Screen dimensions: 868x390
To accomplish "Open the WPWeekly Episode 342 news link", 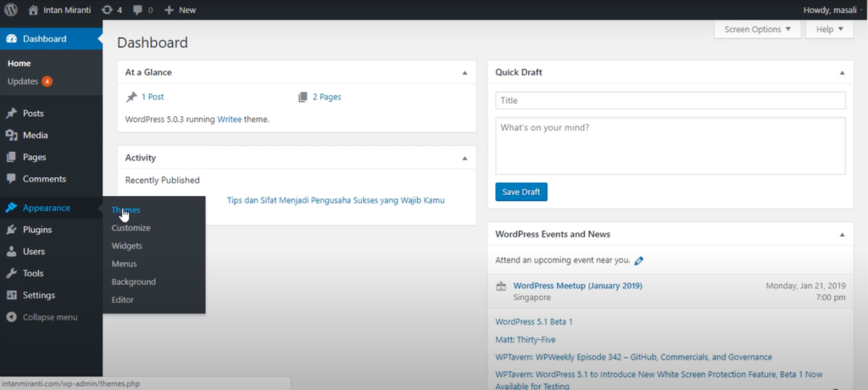I will [x=633, y=357].
